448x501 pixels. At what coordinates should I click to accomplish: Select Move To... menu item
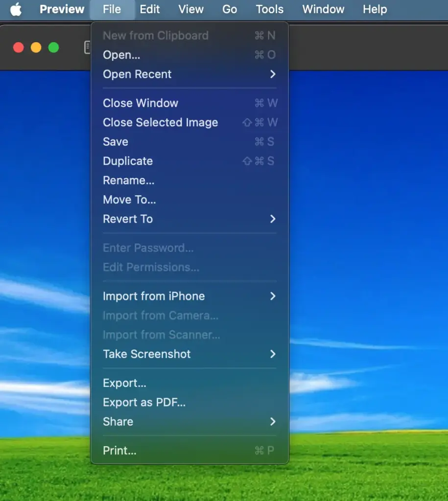(189, 200)
